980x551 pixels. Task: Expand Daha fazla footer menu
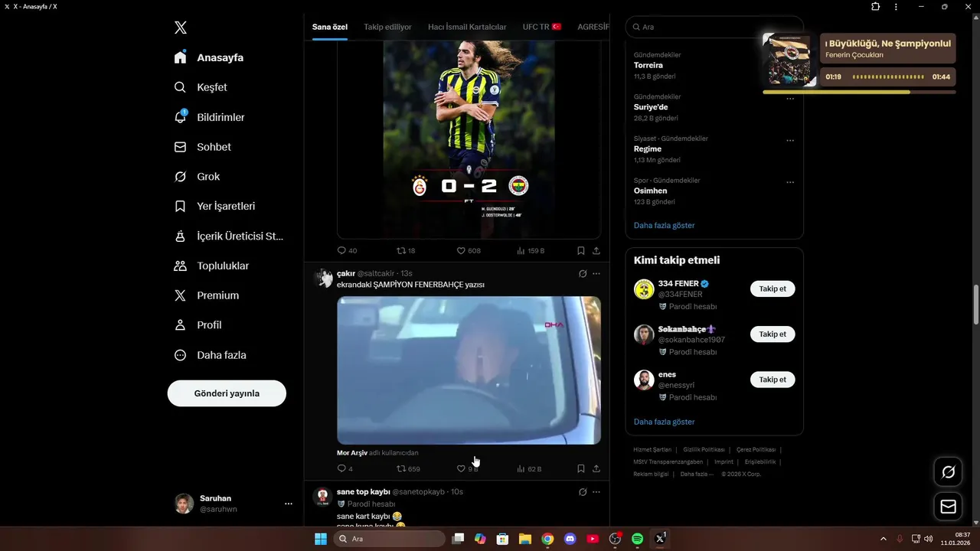coord(696,474)
